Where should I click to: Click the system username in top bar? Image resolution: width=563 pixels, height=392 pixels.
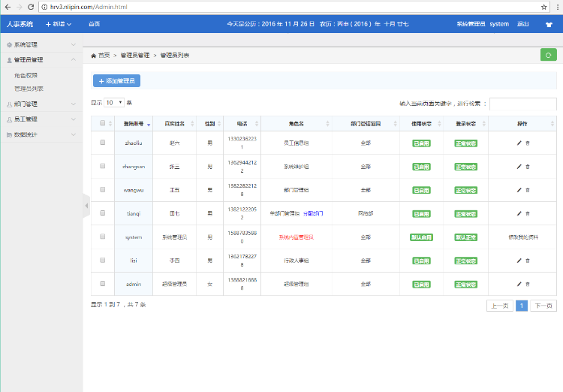499,24
